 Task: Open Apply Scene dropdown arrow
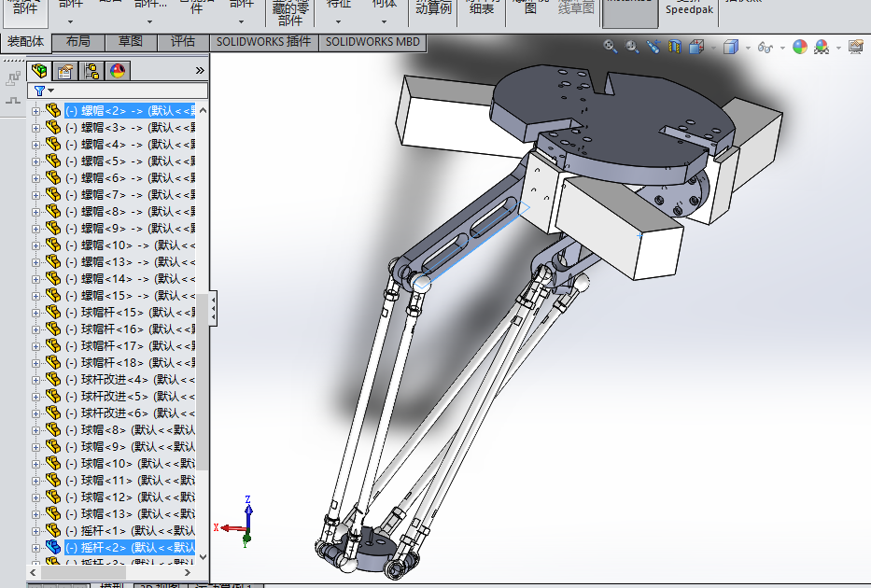[x=838, y=48]
